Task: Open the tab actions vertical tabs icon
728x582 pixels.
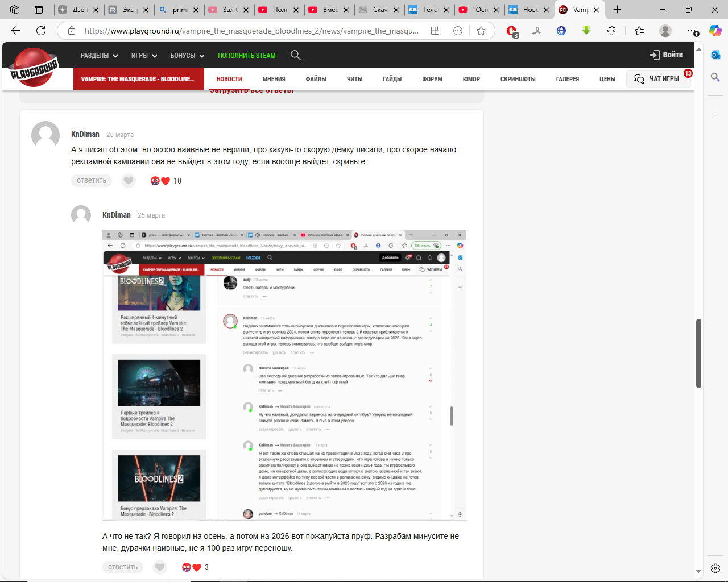Action: [x=39, y=10]
